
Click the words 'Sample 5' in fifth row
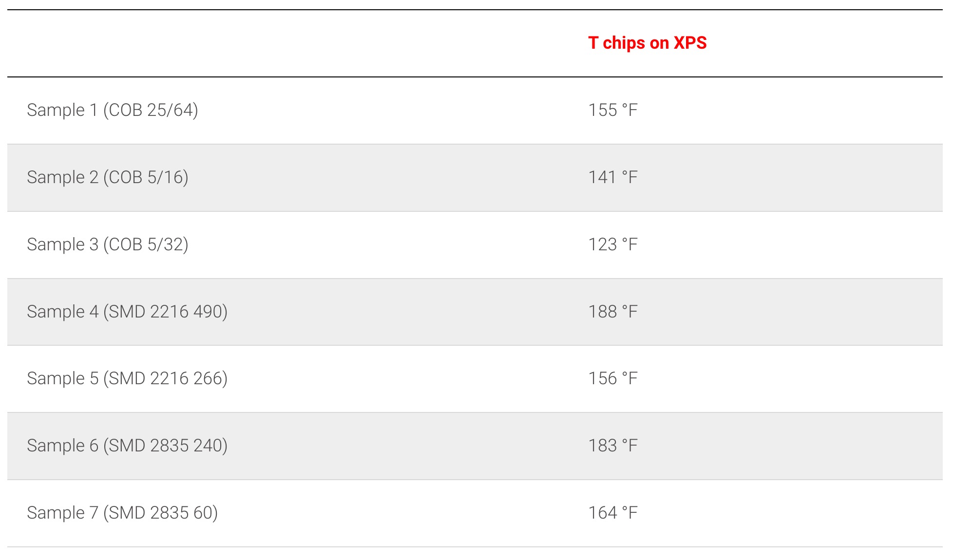[62, 378]
